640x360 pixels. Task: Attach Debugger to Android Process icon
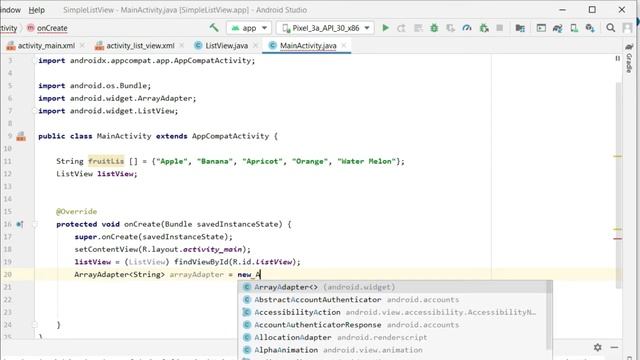click(x=484, y=28)
